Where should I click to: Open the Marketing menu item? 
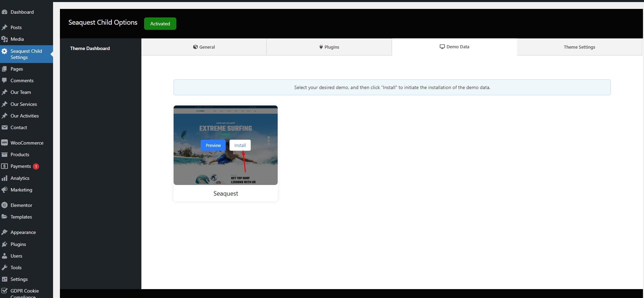26,190
